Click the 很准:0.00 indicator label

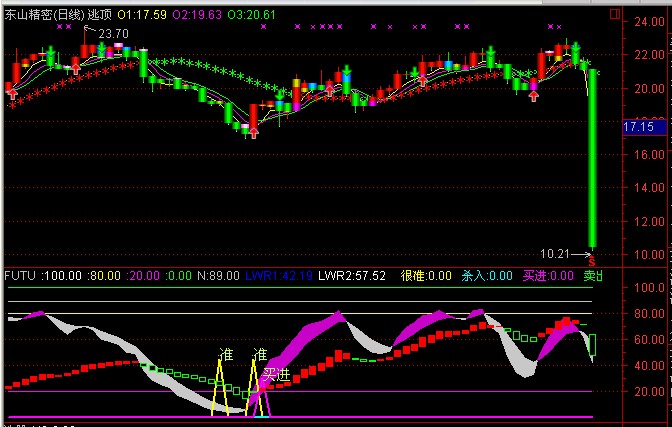click(x=428, y=275)
